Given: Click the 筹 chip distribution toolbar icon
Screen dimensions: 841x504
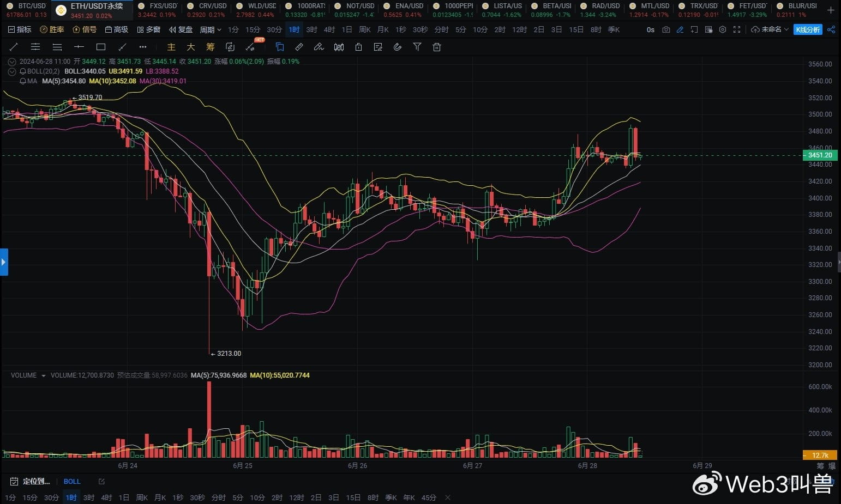Looking at the screenshot, I should pos(211,47).
